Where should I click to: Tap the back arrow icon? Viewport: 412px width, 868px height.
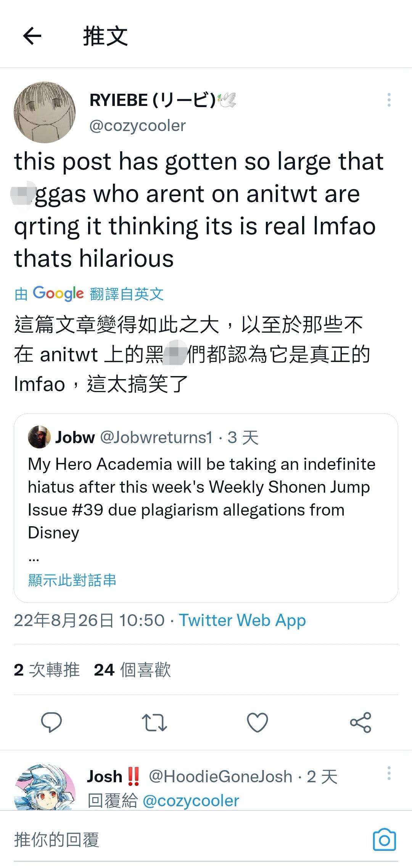pos(32,36)
